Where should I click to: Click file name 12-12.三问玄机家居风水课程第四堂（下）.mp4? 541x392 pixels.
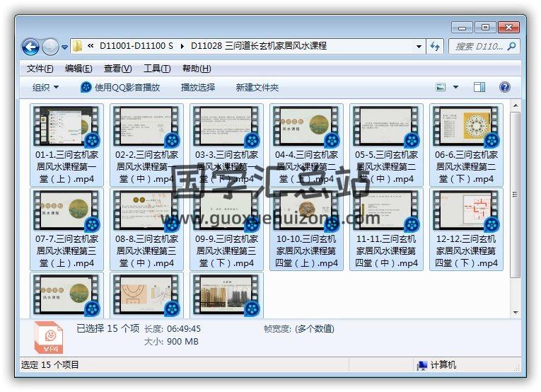click(x=466, y=251)
